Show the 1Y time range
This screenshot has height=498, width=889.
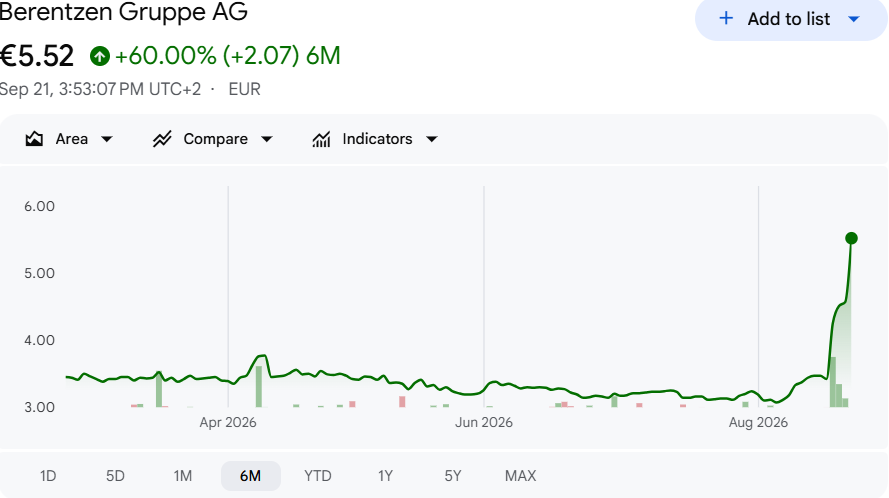(386, 476)
